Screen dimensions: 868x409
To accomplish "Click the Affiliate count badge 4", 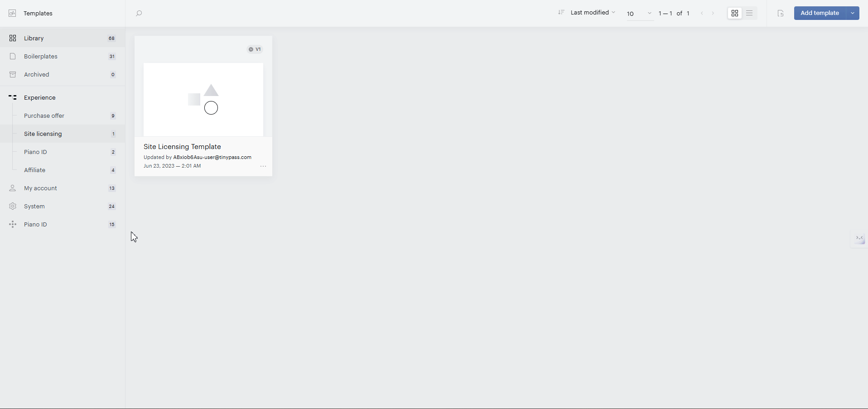I will coord(113,170).
